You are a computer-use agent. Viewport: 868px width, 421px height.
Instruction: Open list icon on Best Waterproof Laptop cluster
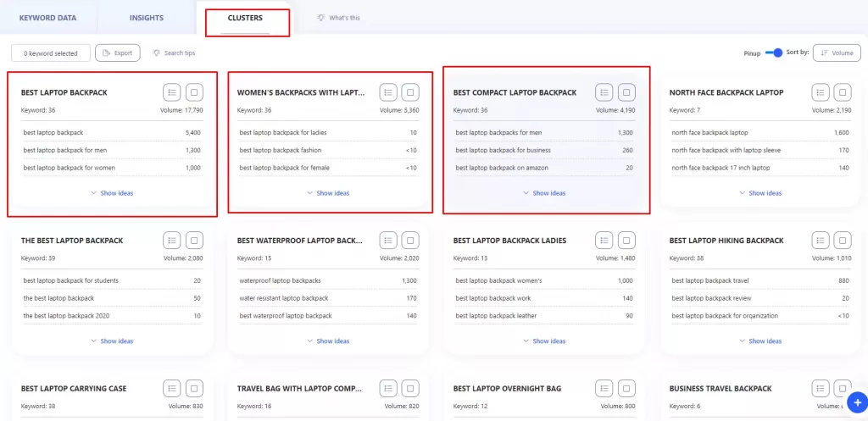pyautogui.click(x=388, y=240)
